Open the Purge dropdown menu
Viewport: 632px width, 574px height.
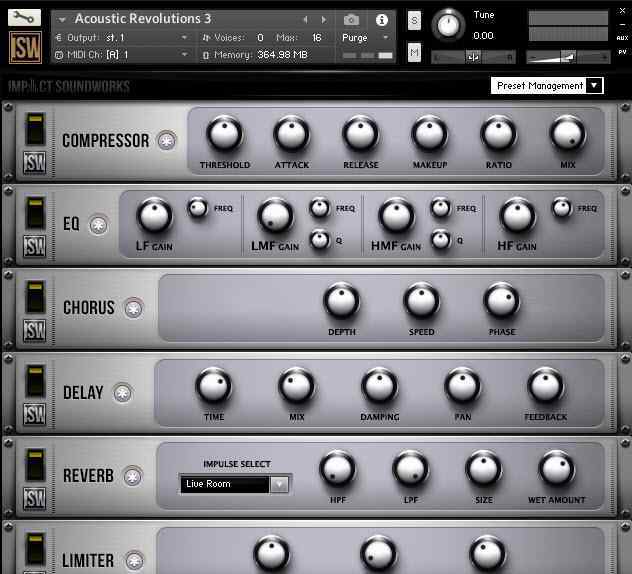tap(365, 37)
